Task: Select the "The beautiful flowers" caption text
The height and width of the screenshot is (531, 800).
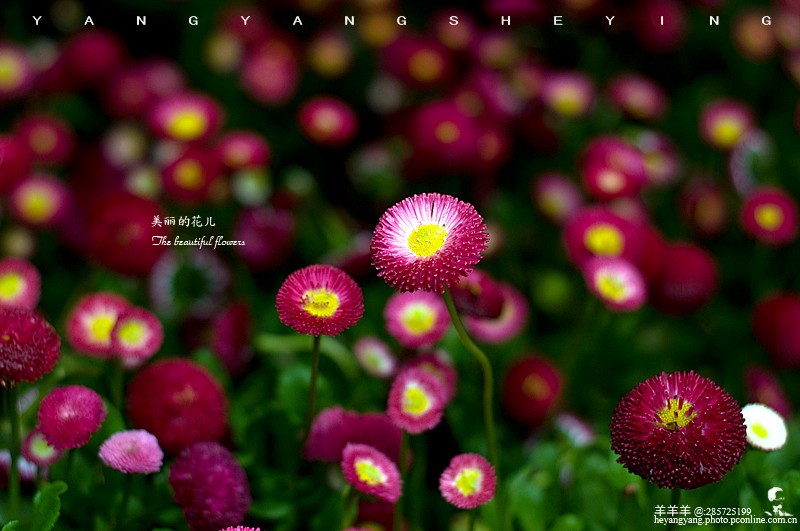Action: coord(198,241)
